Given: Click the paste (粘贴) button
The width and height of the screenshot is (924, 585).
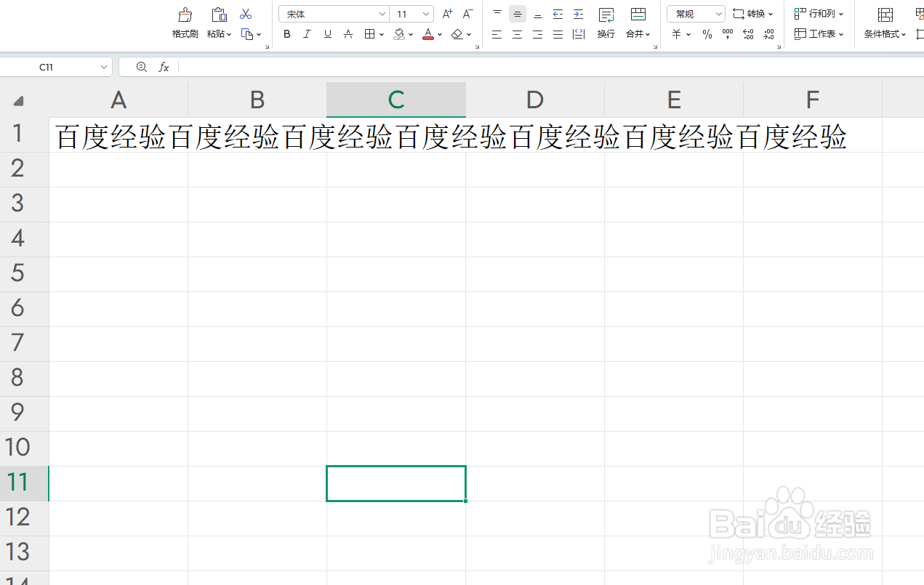Looking at the screenshot, I should (x=219, y=23).
